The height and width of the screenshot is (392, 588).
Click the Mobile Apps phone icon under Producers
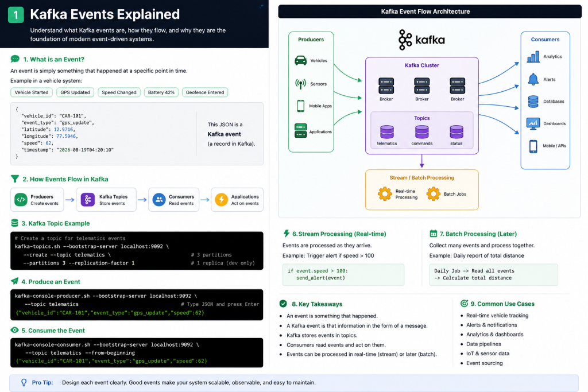point(300,106)
